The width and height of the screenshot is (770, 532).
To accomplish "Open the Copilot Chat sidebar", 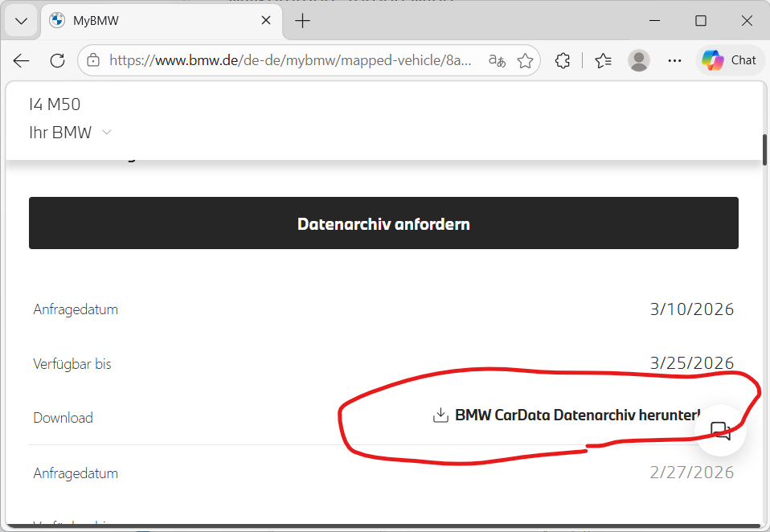I will (x=729, y=59).
